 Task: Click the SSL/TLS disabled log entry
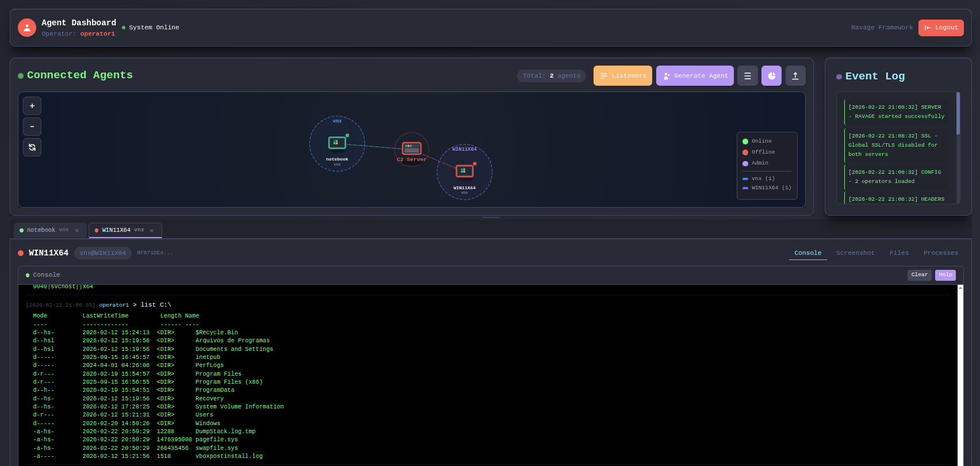pyautogui.click(x=898, y=146)
